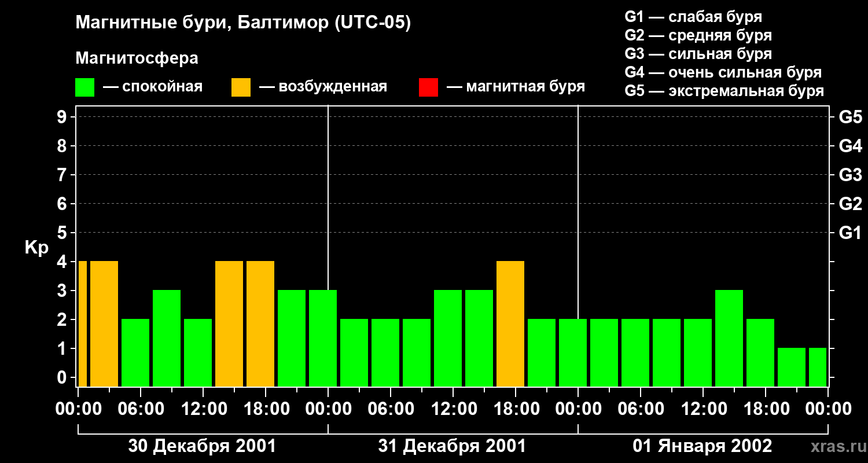Click the orange 'возбужденная' legend swatch
The image size is (868, 463).
[241, 87]
